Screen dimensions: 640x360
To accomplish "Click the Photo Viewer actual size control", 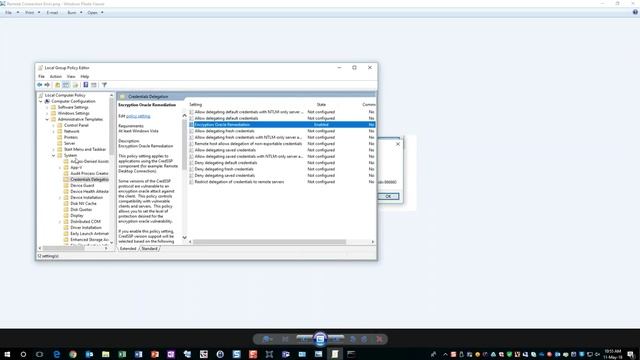I will coord(285,339).
